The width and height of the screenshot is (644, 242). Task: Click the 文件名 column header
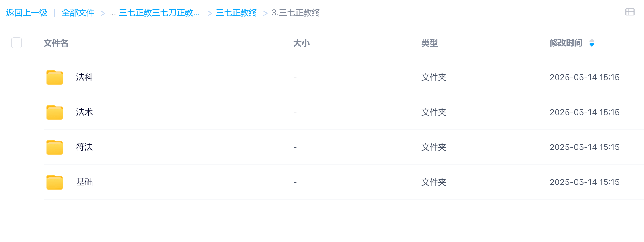(x=56, y=43)
